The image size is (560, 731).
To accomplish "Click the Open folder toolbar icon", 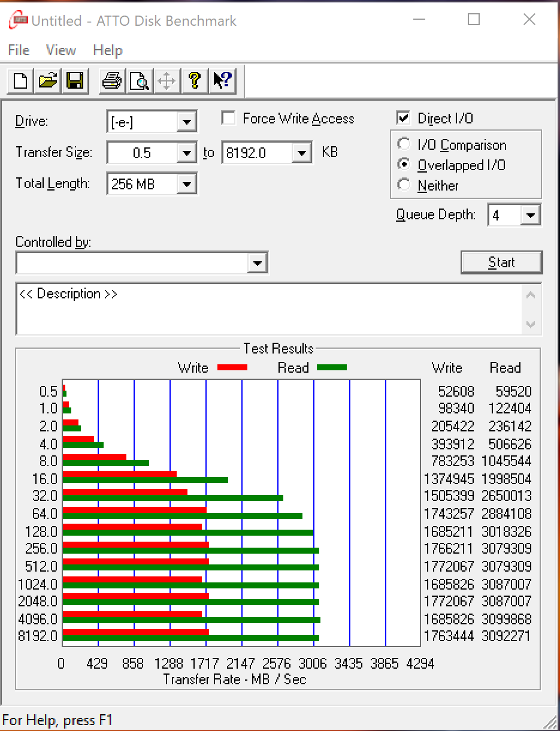I will [47, 80].
